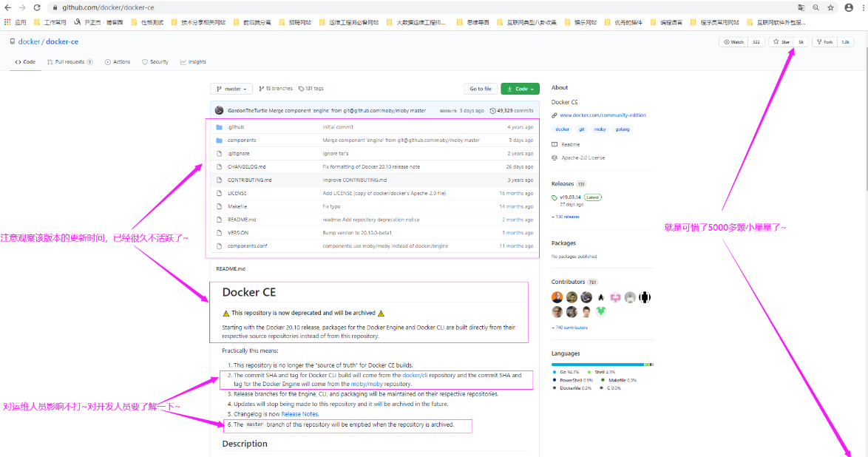Screen dimensions: 868x457
Task: Click the folder icon beside components
Action: coord(219,141)
